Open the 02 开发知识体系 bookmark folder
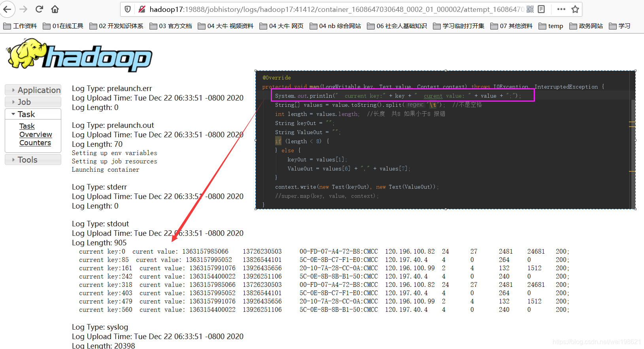The image size is (644, 349). [x=117, y=26]
